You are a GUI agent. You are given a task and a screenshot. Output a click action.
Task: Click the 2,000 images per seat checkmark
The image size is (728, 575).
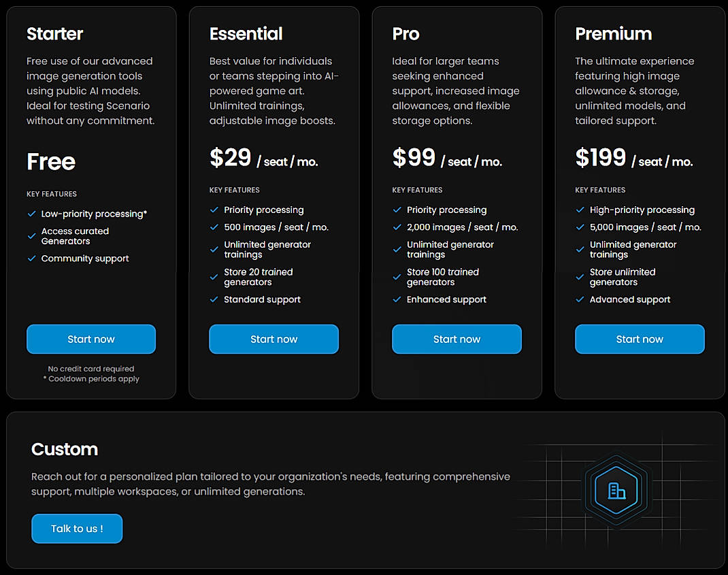click(x=397, y=227)
